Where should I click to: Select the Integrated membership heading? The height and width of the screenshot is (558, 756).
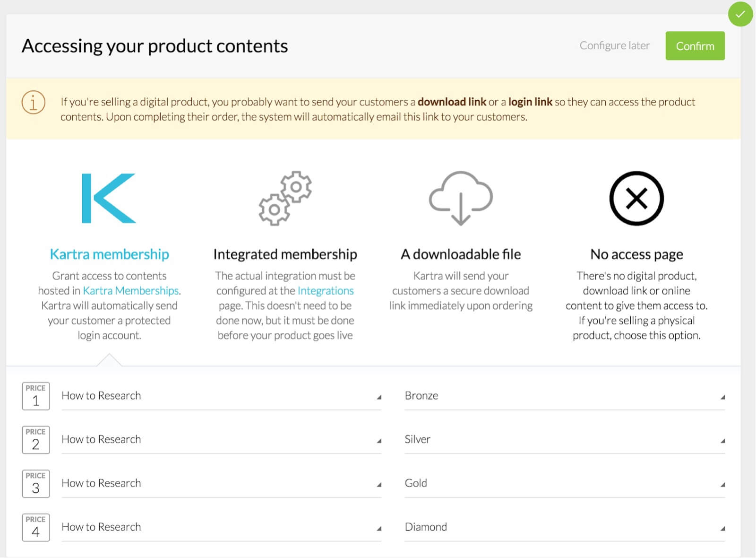285,254
